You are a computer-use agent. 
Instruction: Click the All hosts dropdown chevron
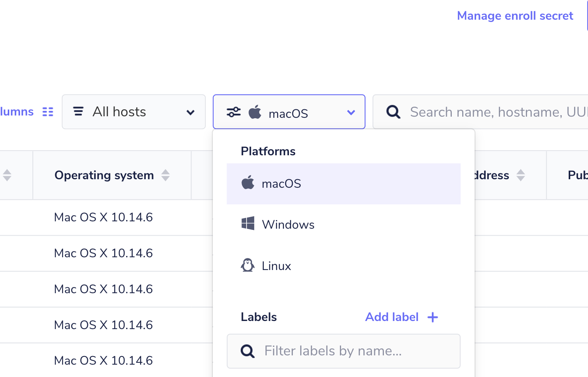coord(190,112)
